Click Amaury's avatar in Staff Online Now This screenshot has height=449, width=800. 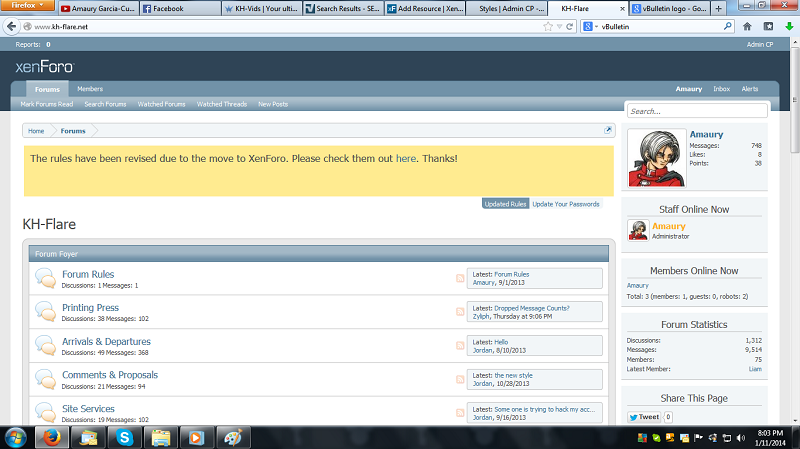pos(638,230)
